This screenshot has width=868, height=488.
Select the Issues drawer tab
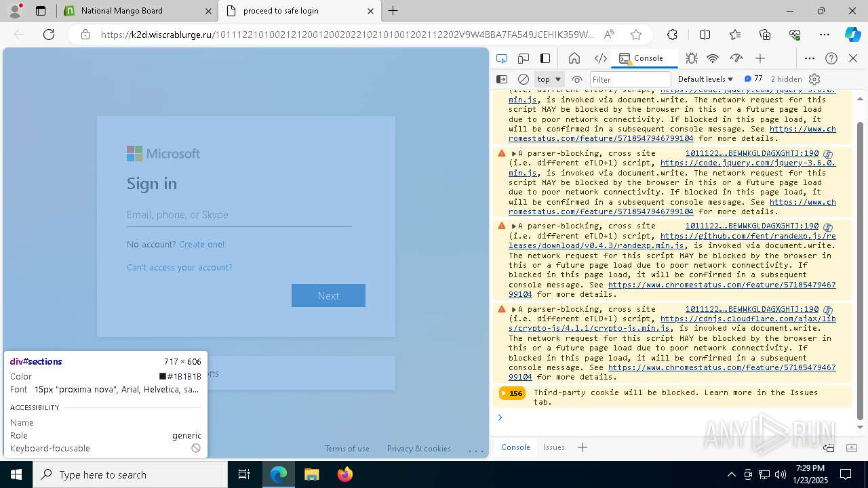(x=554, y=447)
